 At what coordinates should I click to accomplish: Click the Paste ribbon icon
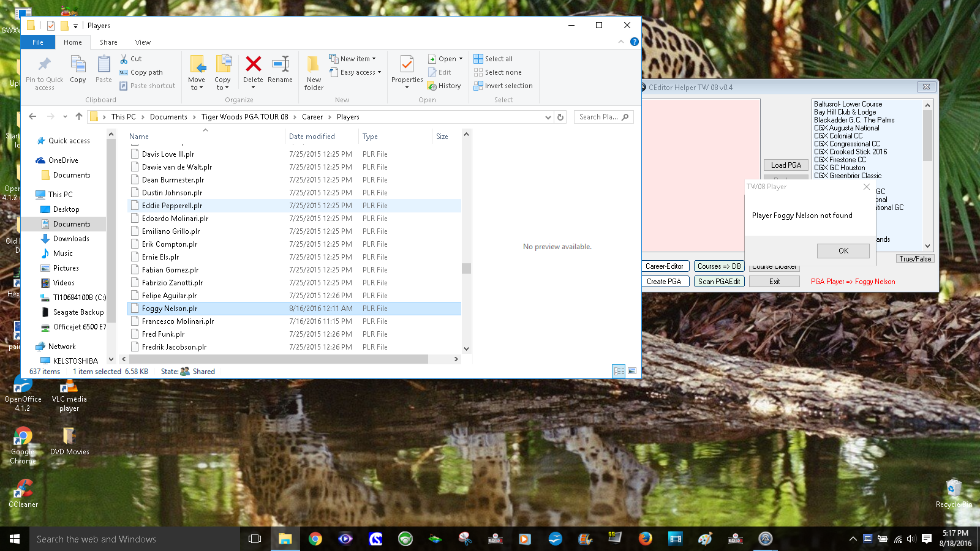point(104,65)
